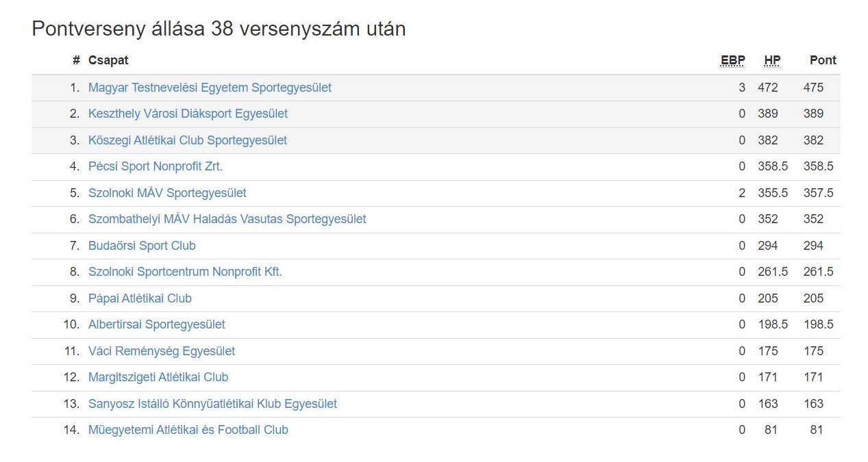Click the HP column header abbreviation
This screenshot has height=462, width=868.
pyautogui.click(x=772, y=60)
